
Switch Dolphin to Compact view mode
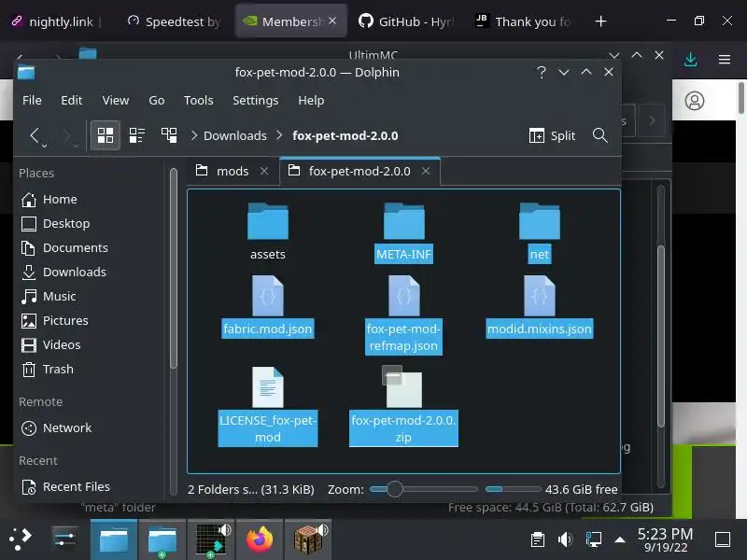click(x=137, y=135)
